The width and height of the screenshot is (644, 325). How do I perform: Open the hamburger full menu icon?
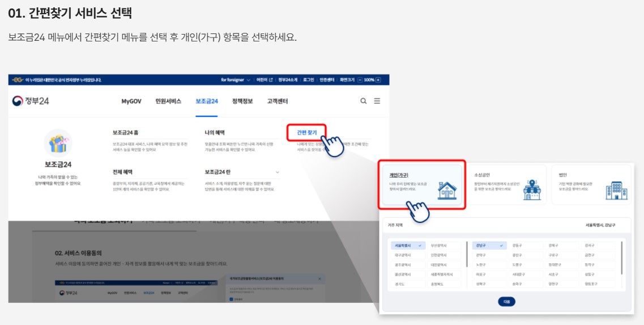(x=377, y=101)
